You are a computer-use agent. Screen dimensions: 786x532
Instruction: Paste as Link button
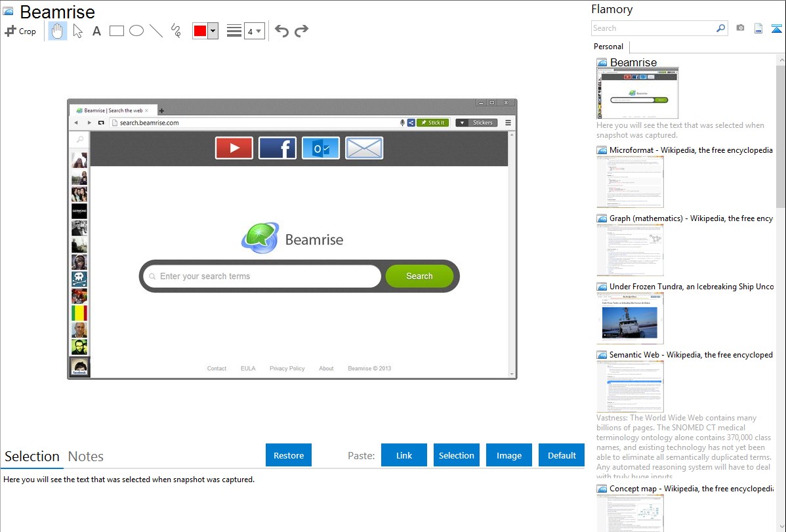coord(404,455)
